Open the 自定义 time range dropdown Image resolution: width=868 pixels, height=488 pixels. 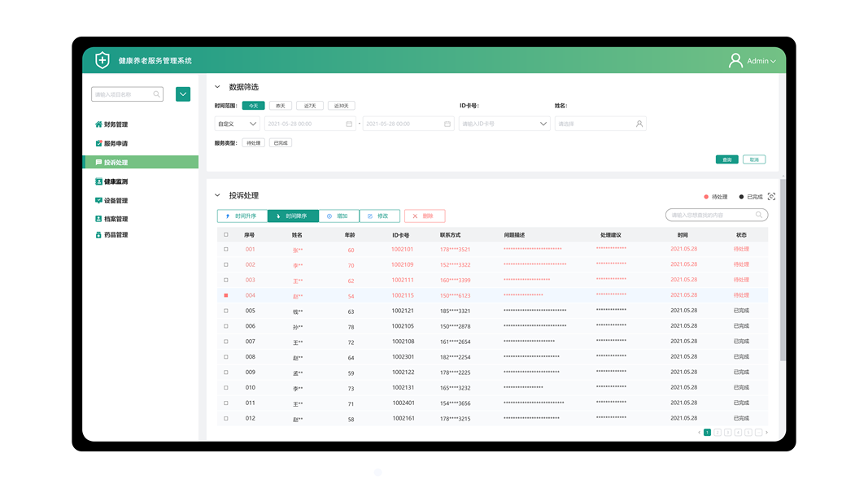click(237, 124)
